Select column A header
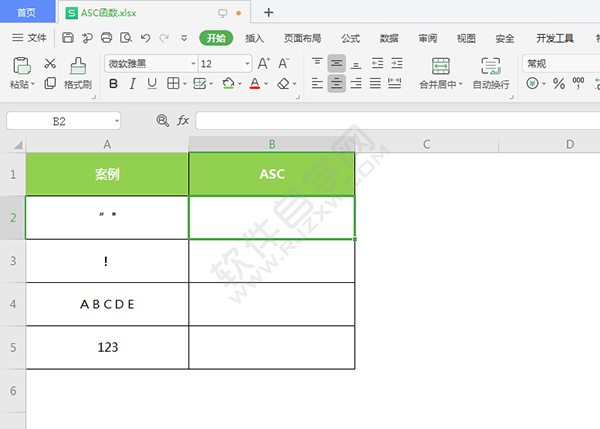 (107, 144)
